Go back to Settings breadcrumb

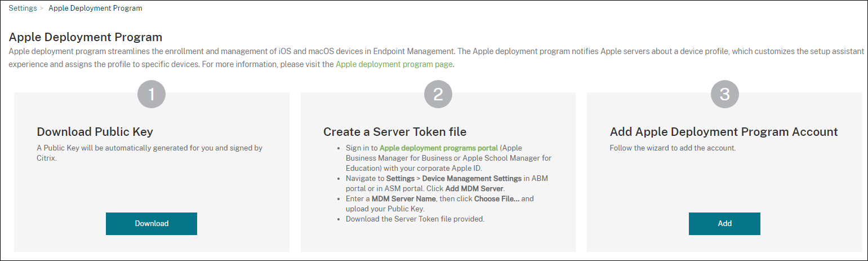click(x=23, y=8)
